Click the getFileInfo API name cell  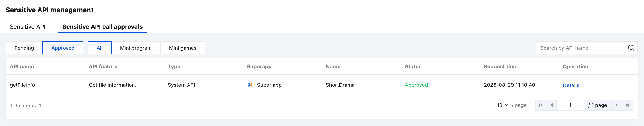tap(22, 85)
